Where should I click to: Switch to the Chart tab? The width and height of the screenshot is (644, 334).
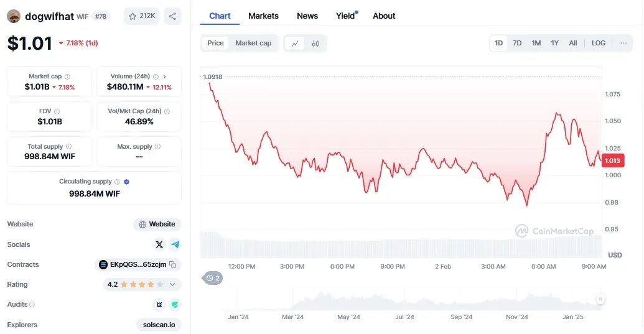[220, 16]
